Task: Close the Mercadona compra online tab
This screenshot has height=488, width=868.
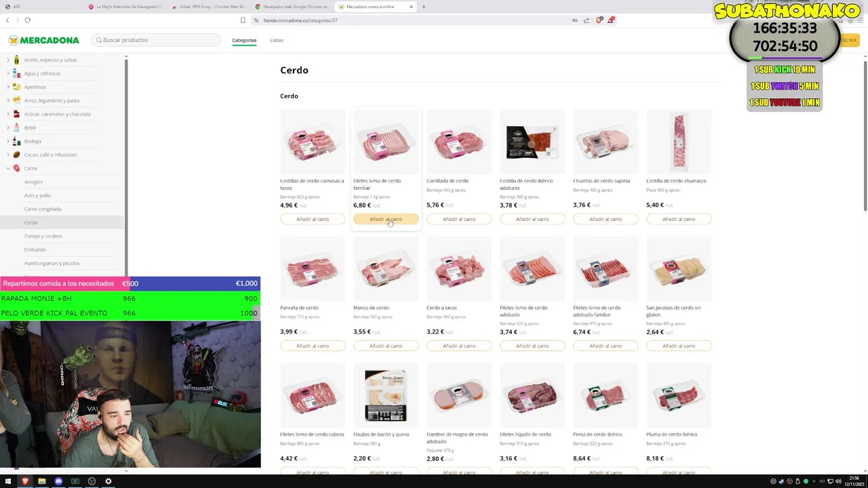Action: 411,7
